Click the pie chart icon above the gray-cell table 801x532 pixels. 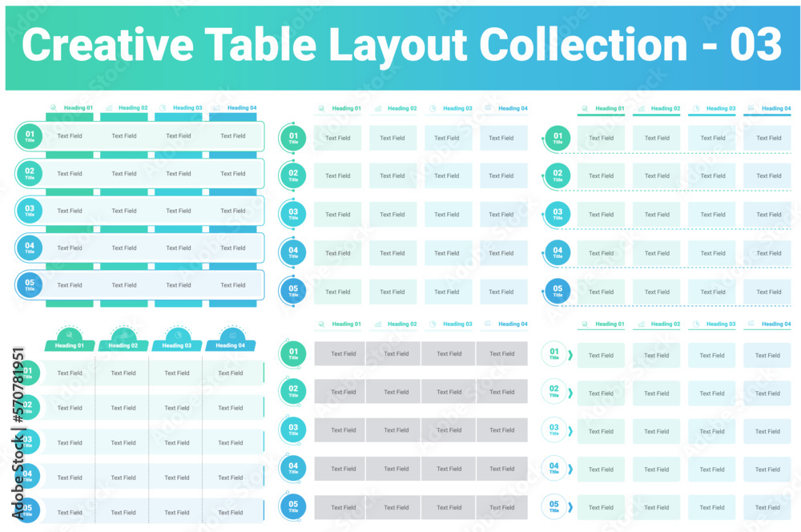click(433, 324)
